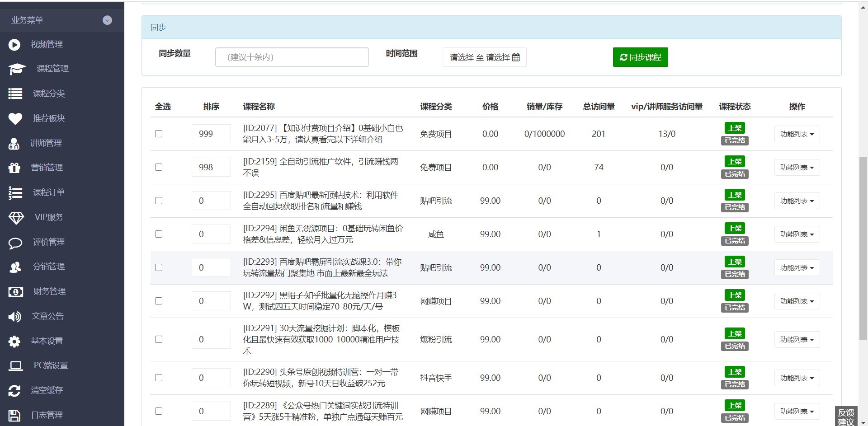868x426 pixels.
Task: Click the 爆粉引流 category cell
Action: coord(436,340)
